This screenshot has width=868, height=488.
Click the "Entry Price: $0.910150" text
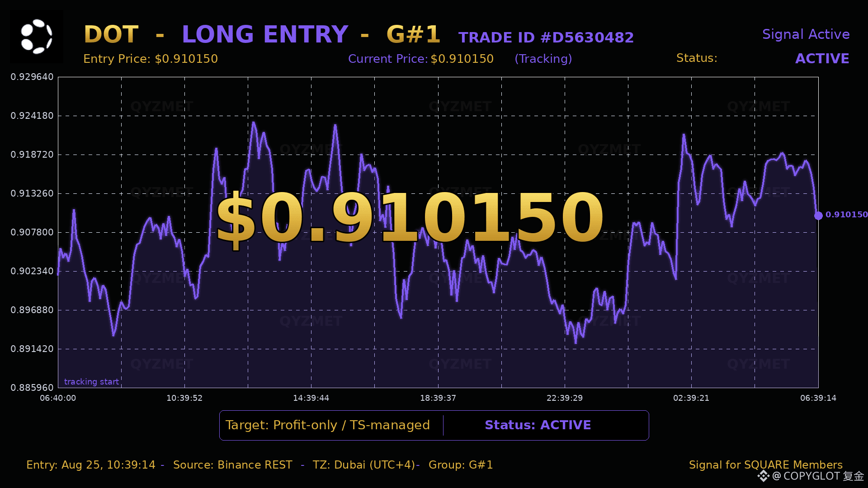point(151,59)
